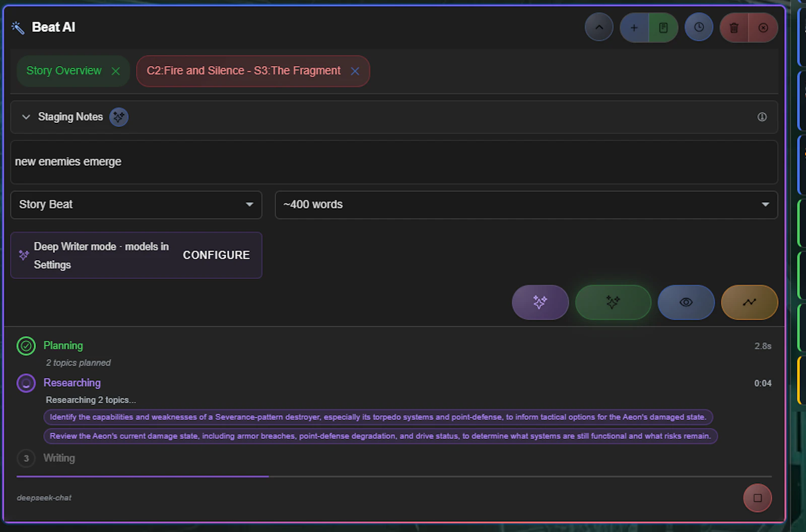Click the CONFIGURE button
The height and width of the screenshot is (532, 806).
[216, 255]
